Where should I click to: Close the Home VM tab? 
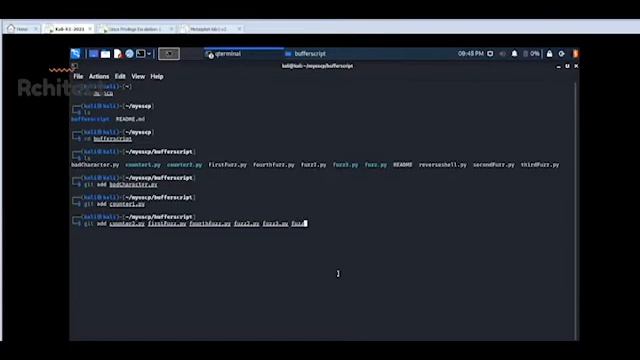pyautogui.click(x=36, y=29)
